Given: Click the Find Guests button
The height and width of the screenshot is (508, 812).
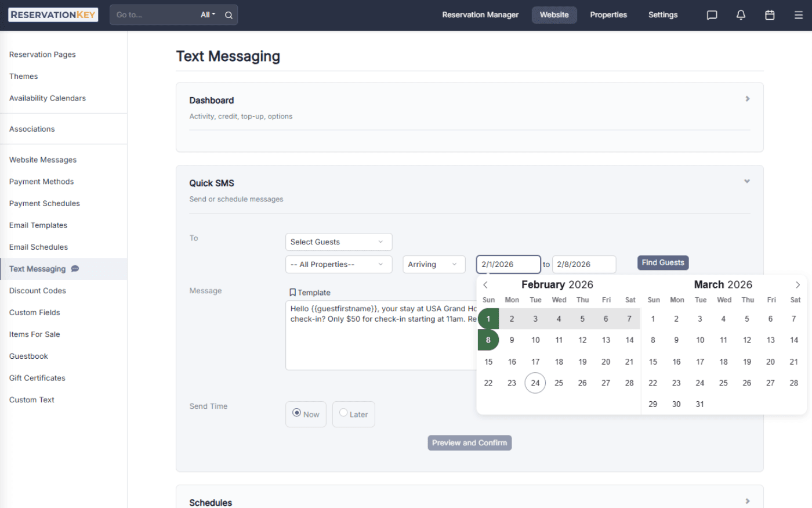Looking at the screenshot, I should tap(663, 262).
